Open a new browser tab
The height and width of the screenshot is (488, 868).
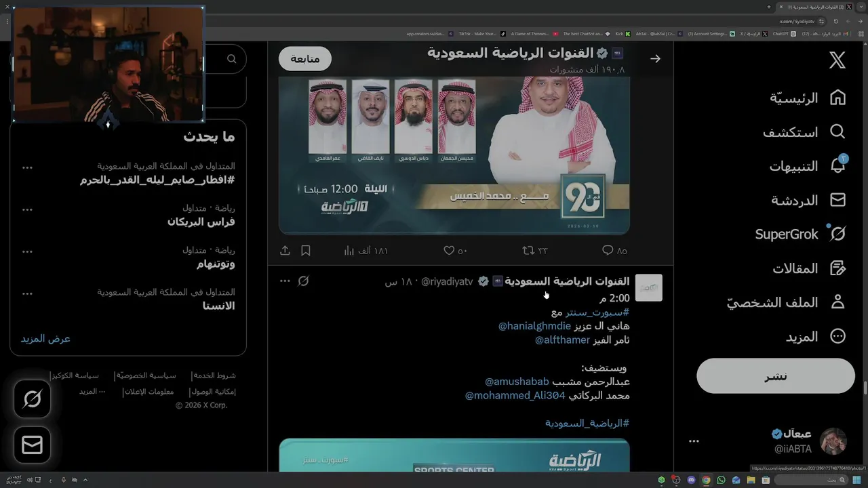coord(769,7)
